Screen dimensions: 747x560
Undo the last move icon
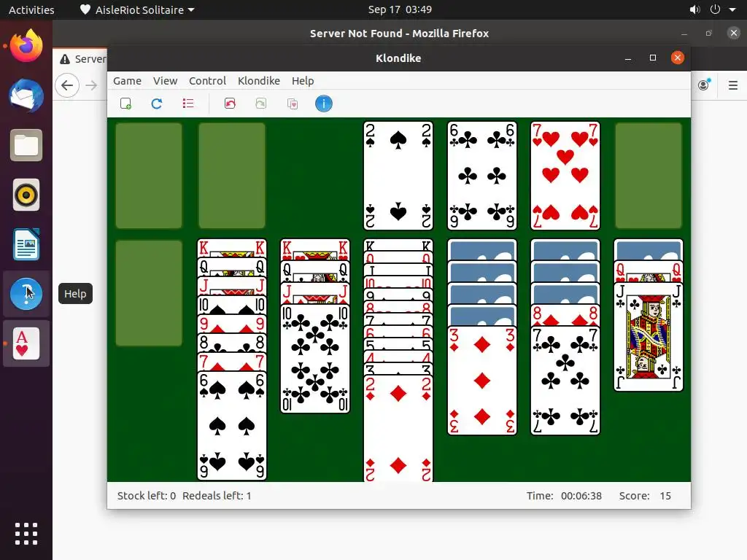tap(230, 104)
